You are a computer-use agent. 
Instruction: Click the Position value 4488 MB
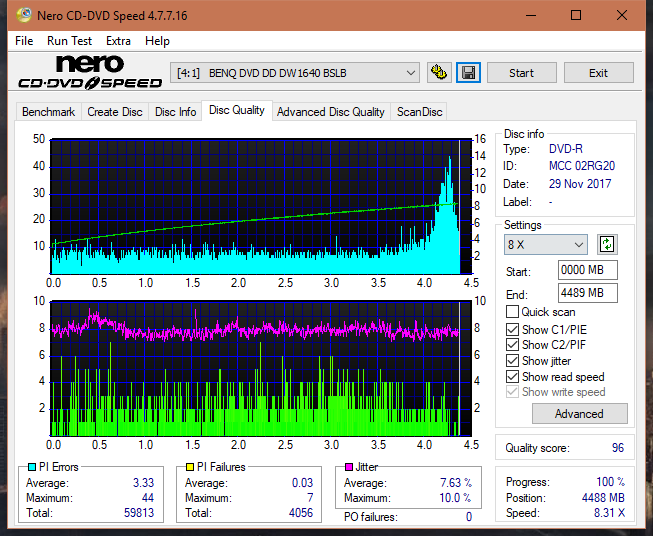click(x=603, y=498)
